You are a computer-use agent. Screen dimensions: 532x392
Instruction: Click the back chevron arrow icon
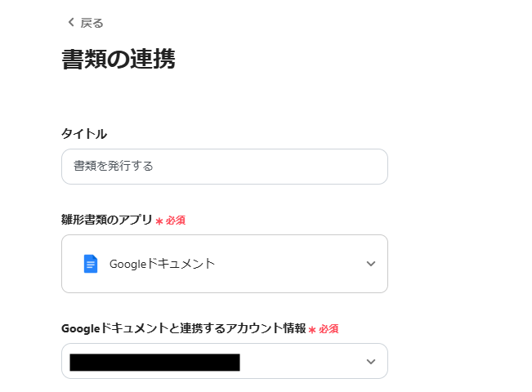(x=70, y=22)
